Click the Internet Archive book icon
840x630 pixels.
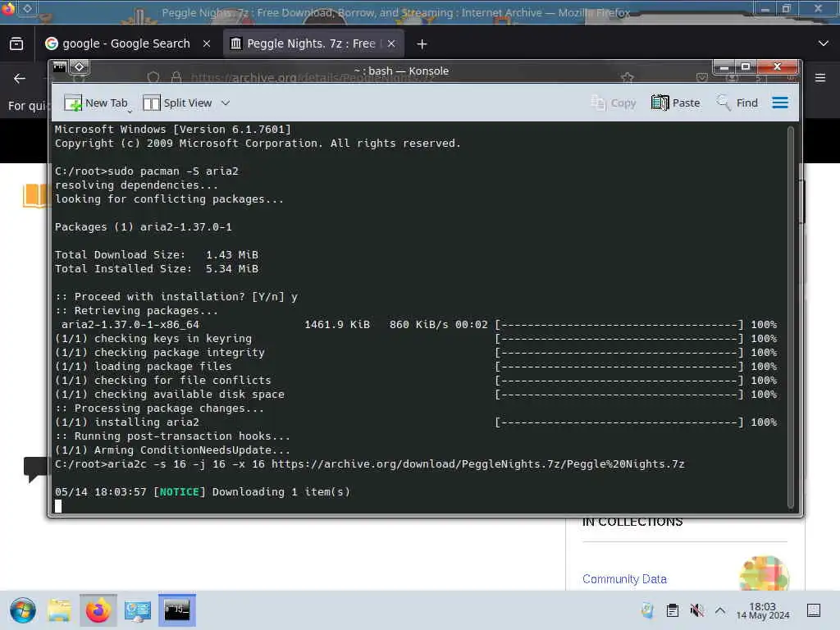coord(35,195)
